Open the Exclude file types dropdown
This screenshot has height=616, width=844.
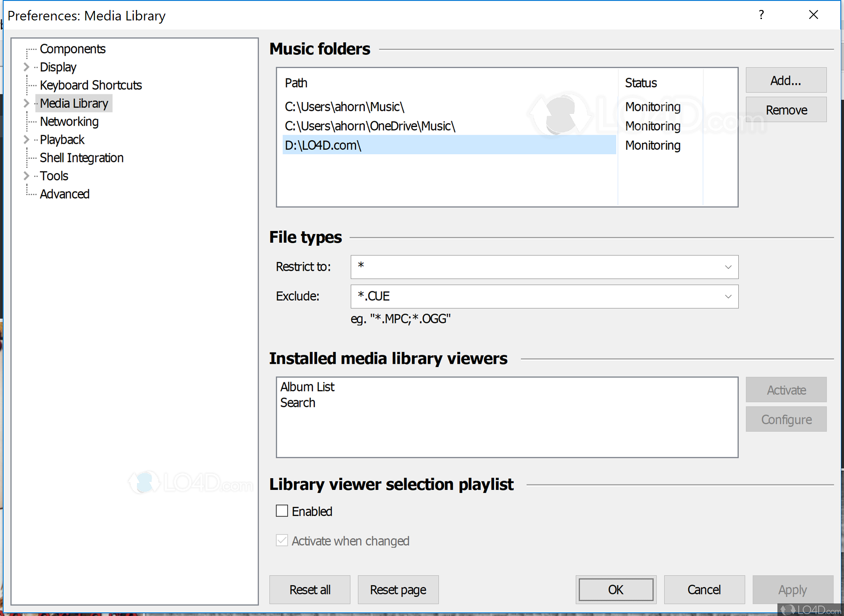(728, 296)
